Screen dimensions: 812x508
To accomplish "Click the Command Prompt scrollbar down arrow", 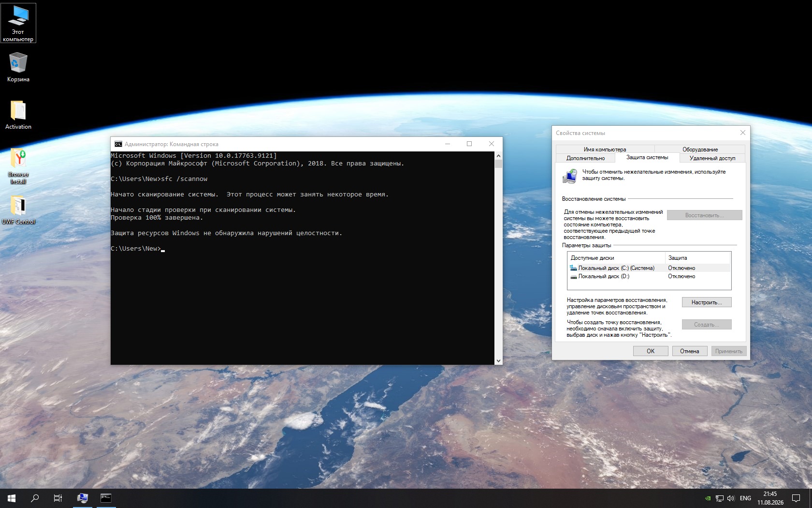I will [x=498, y=361].
